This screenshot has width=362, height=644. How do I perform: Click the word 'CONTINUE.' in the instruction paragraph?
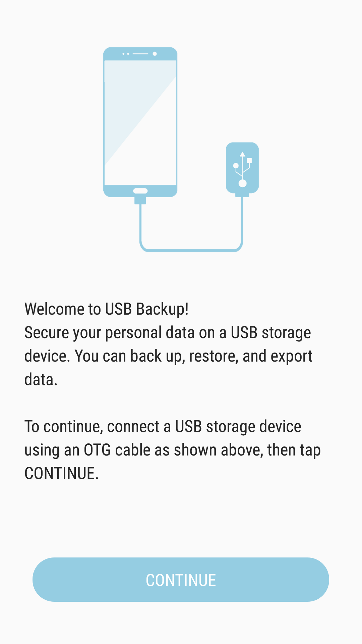point(62,474)
